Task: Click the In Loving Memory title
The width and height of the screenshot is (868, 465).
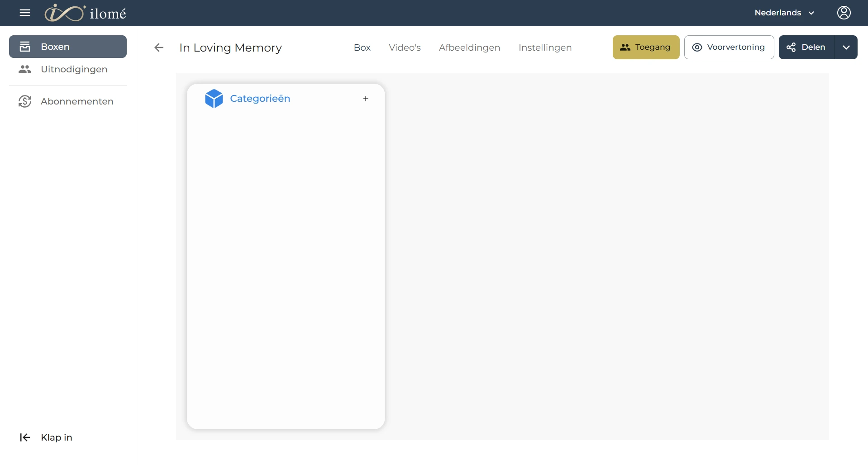Action: [x=230, y=47]
